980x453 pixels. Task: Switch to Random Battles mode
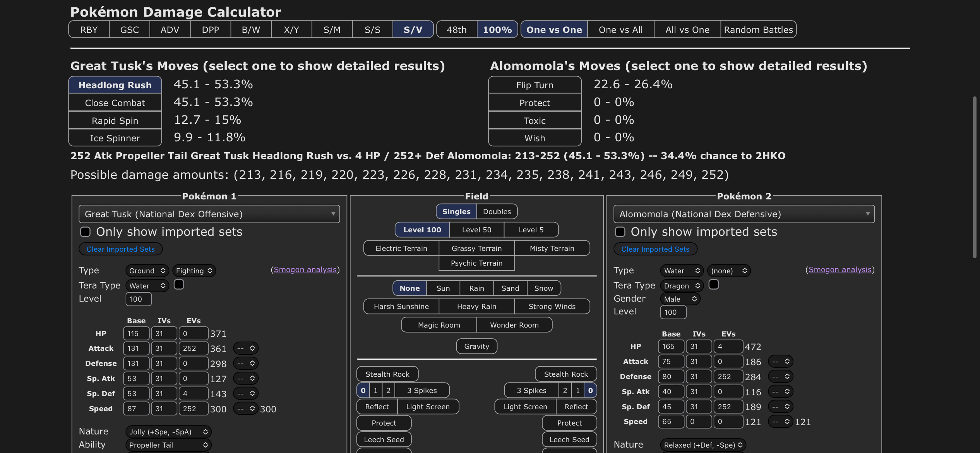[x=758, y=29]
